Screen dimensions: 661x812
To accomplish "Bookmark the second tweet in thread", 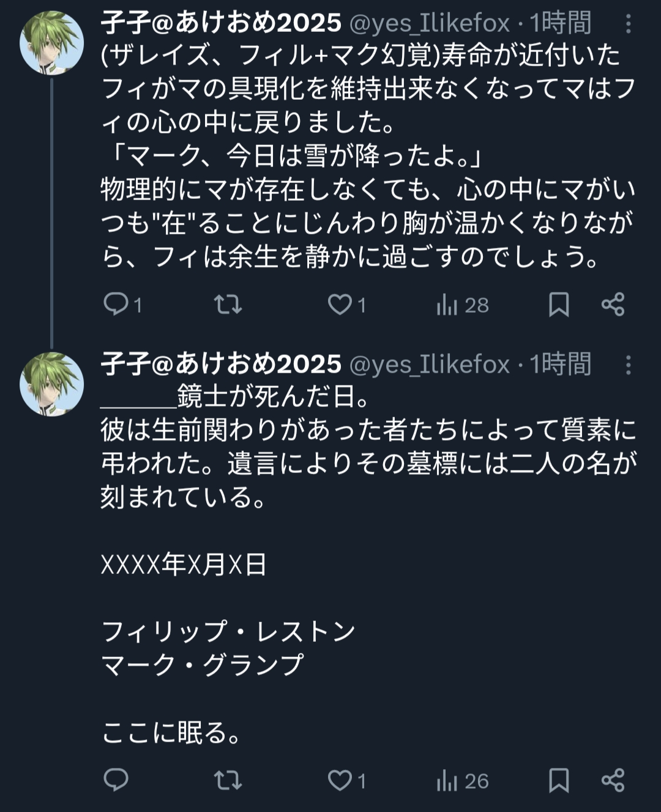I will tap(558, 780).
